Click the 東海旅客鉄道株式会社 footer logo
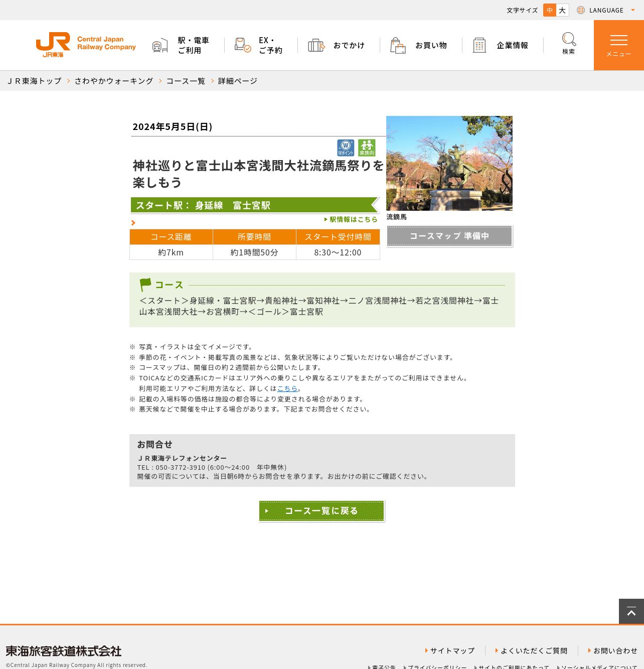This screenshot has height=669, width=644. click(x=64, y=651)
